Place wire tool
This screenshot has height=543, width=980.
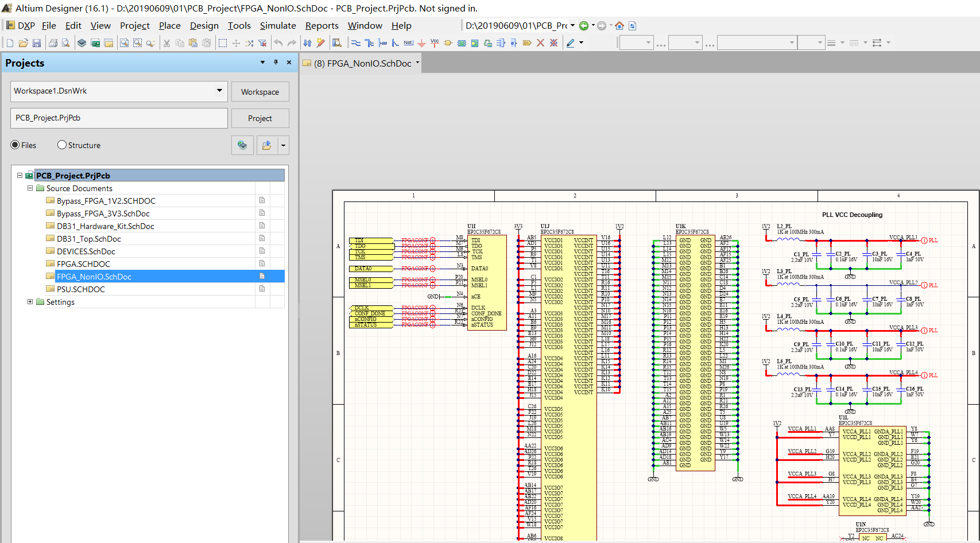(x=356, y=43)
